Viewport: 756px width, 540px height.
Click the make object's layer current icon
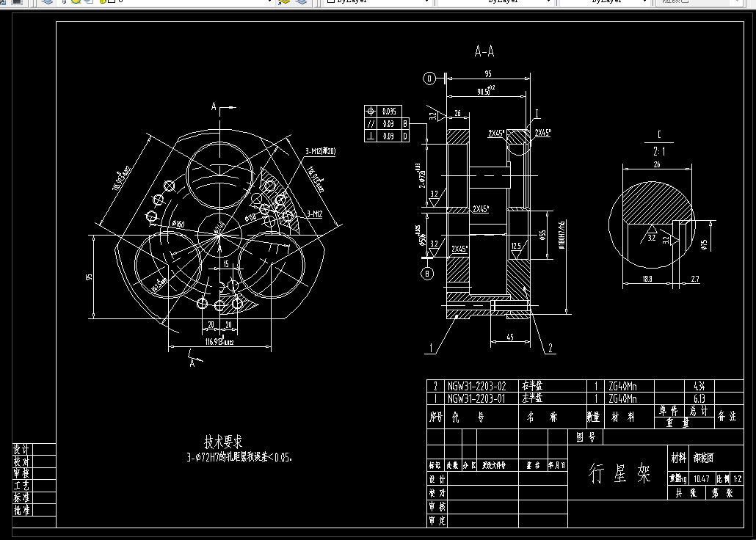[285, 2]
